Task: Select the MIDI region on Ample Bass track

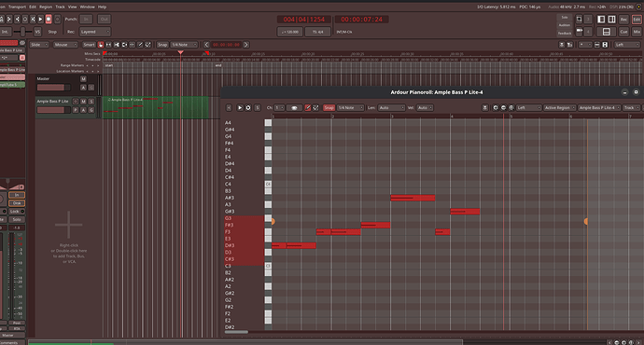Action: point(156,107)
